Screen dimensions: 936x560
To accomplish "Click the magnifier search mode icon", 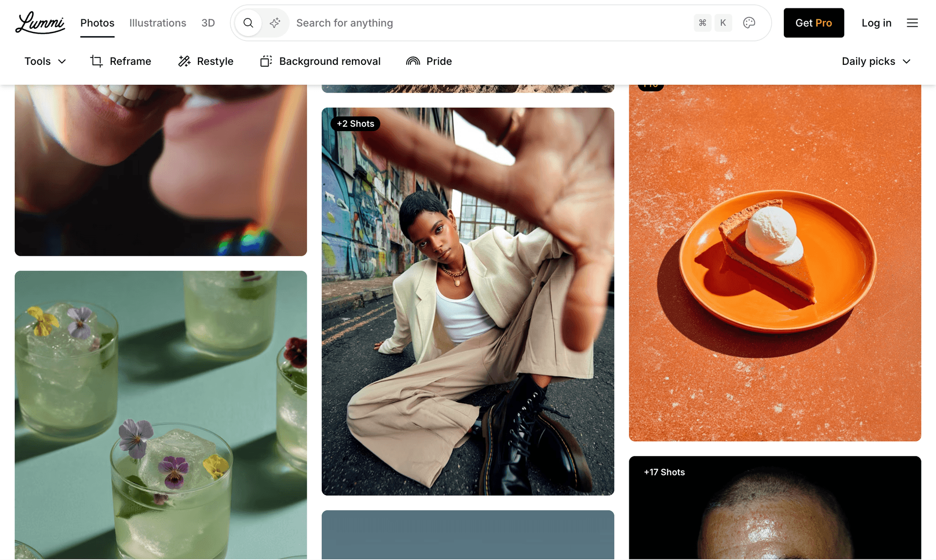I will (248, 23).
